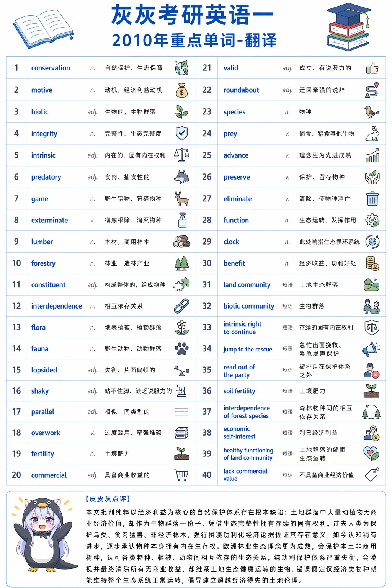Click the word eliminate

[237, 199]
